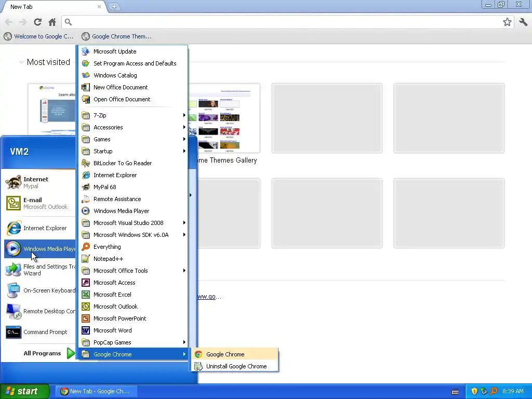Expand PopCap Games submenu
This screenshot has width=532, height=399.
pyautogui.click(x=133, y=342)
